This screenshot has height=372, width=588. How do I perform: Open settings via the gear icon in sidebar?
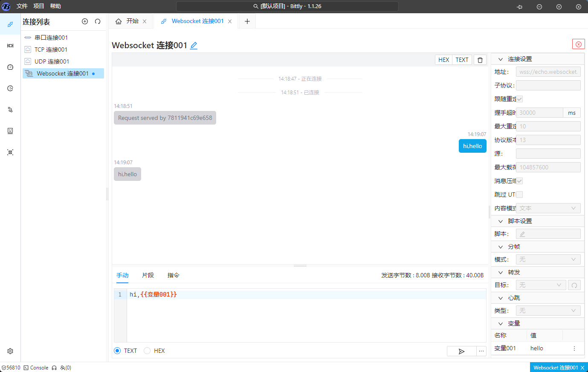pyautogui.click(x=10, y=351)
